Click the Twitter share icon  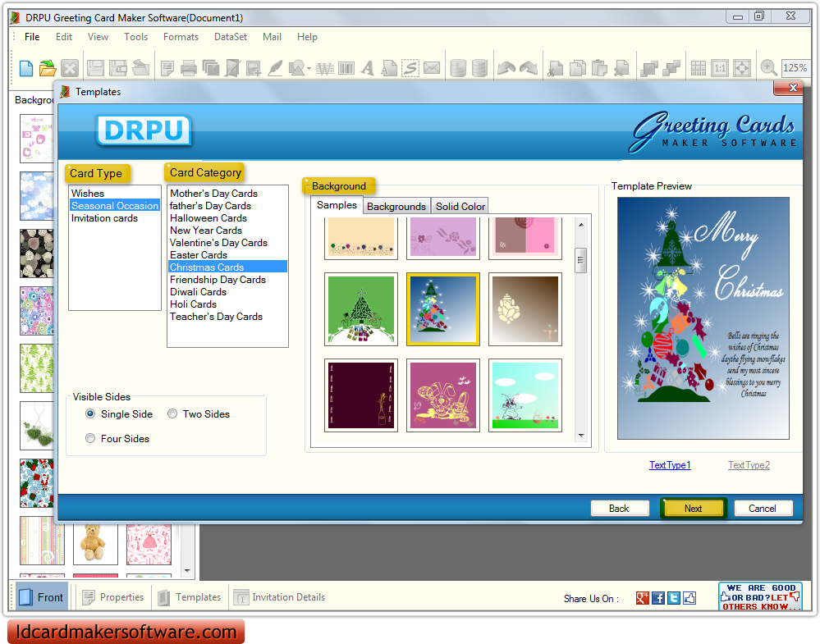click(674, 597)
